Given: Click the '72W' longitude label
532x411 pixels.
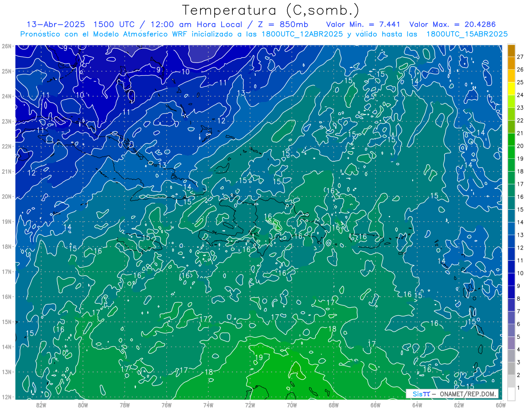Looking at the screenshot, I should tap(250, 404).
